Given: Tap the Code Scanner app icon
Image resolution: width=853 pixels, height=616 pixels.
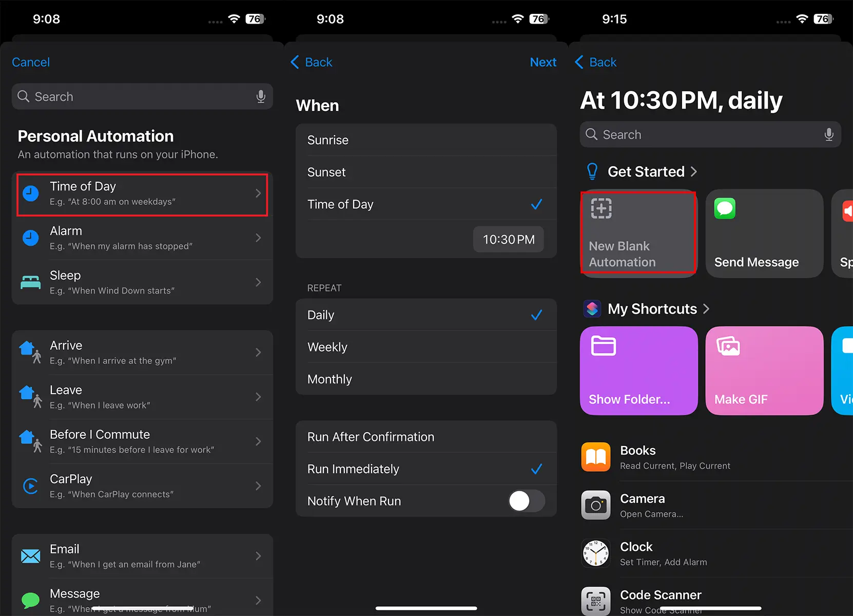Looking at the screenshot, I should pos(596,601).
